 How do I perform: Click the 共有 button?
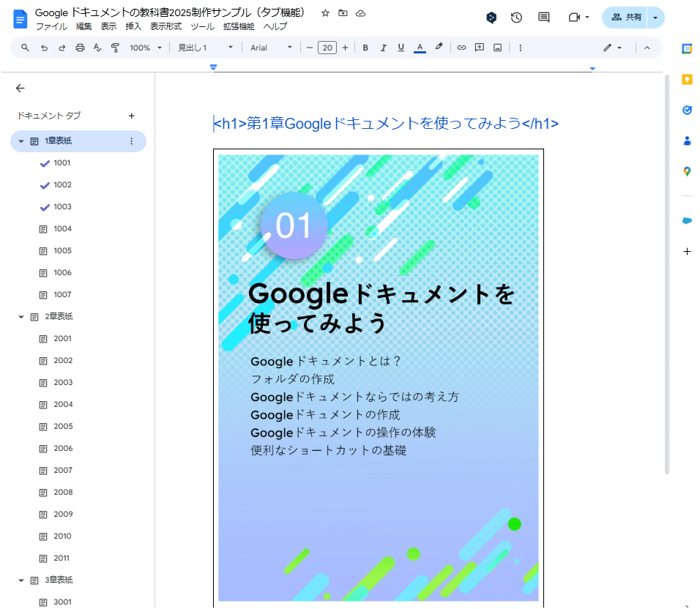pyautogui.click(x=630, y=17)
